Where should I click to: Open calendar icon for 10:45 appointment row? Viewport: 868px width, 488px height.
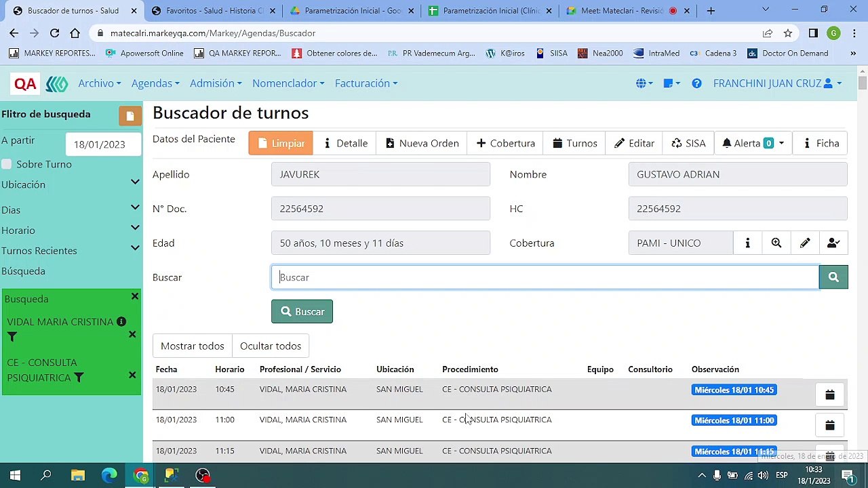point(829,394)
